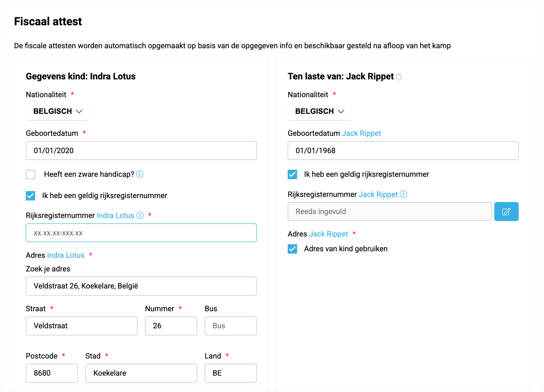Screen dimensions: 544x392
Task: Uncheck child's geldig rijksregisternummer checkbox
Action: click(30, 196)
